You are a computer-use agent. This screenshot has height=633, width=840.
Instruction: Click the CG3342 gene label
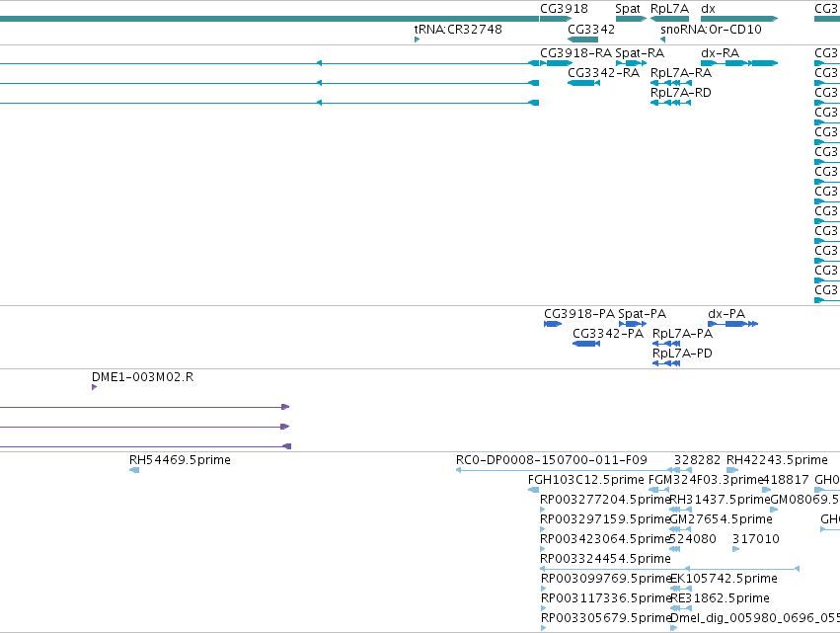point(591,29)
